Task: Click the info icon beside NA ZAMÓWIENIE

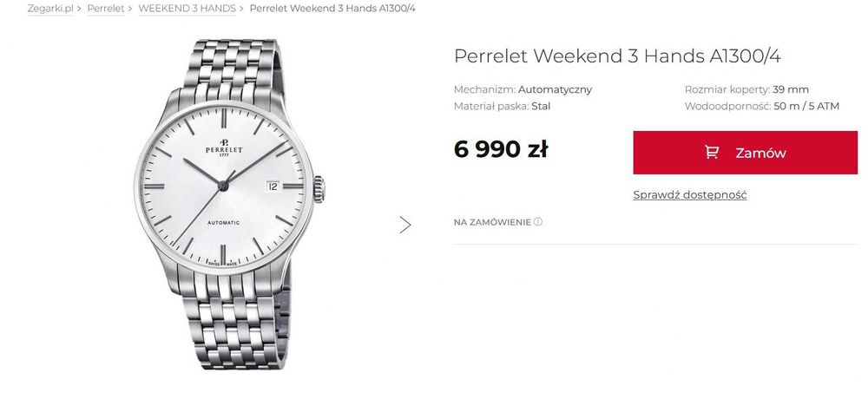Action: 538,222
